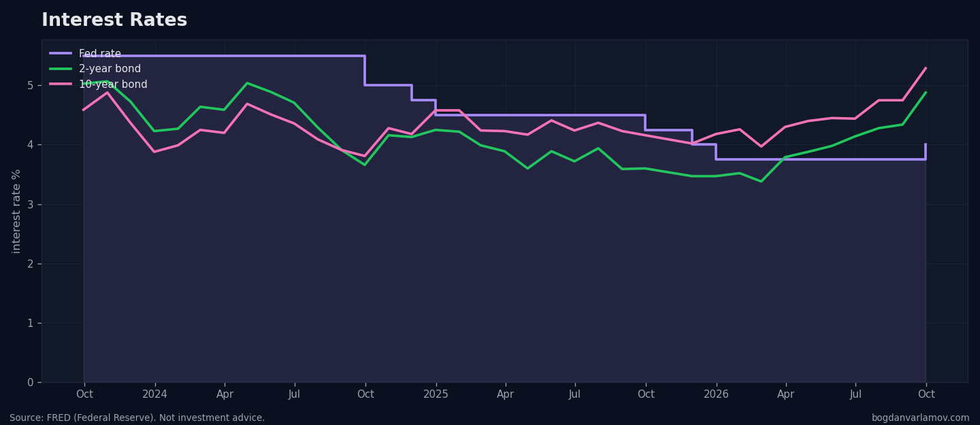Image resolution: width=980 pixels, height=425 pixels.
Task: Click the '10-year bond' legend label
Action: click(113, 84)
